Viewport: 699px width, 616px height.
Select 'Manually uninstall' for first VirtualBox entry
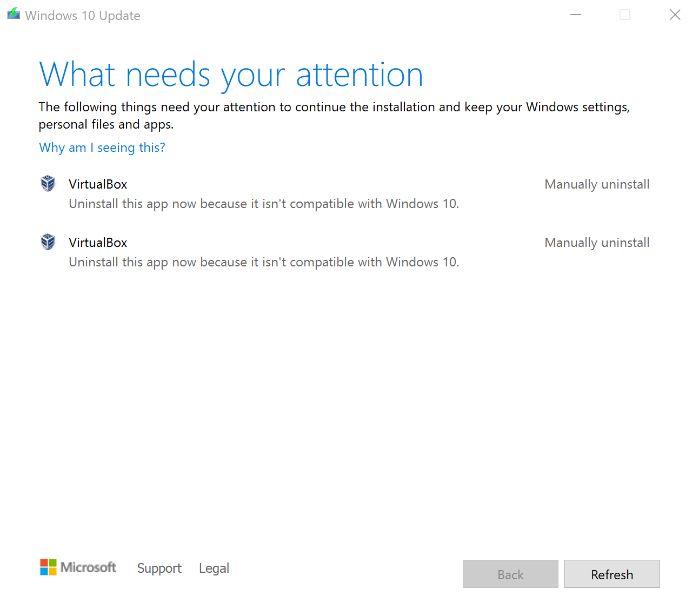tap(597, 184)
